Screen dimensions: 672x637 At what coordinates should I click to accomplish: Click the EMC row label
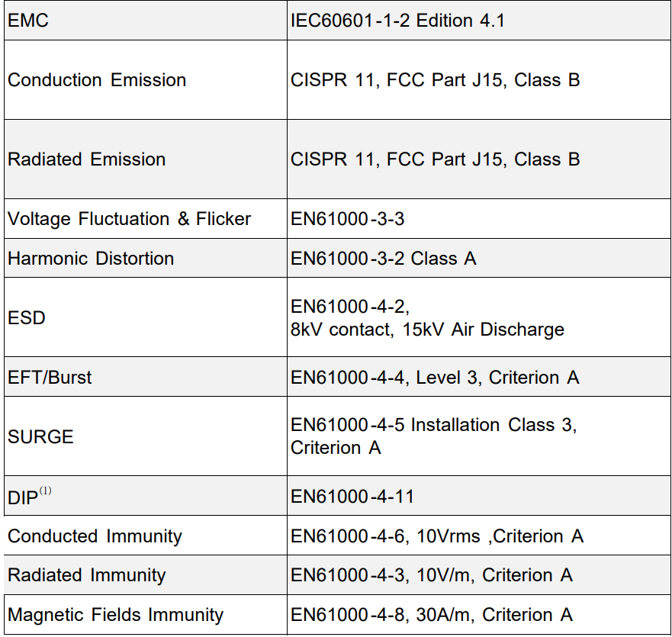click(28, 21)
